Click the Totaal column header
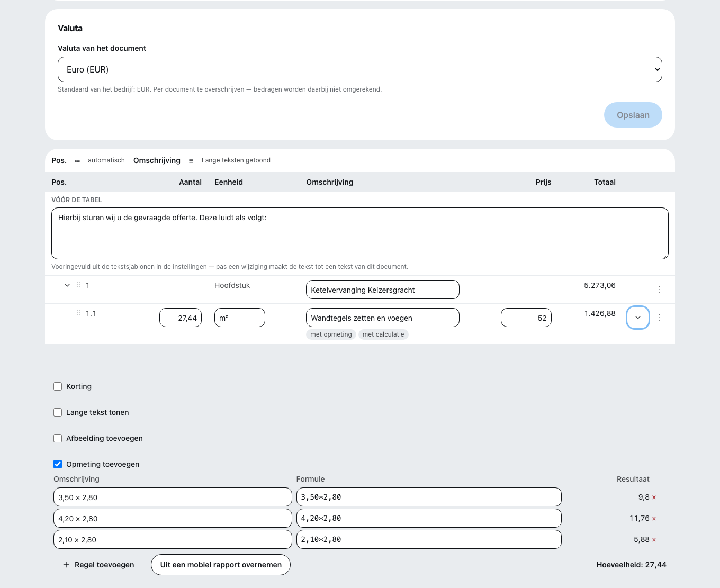This screenshot has height=588, width=720. [x=605, y=182]
